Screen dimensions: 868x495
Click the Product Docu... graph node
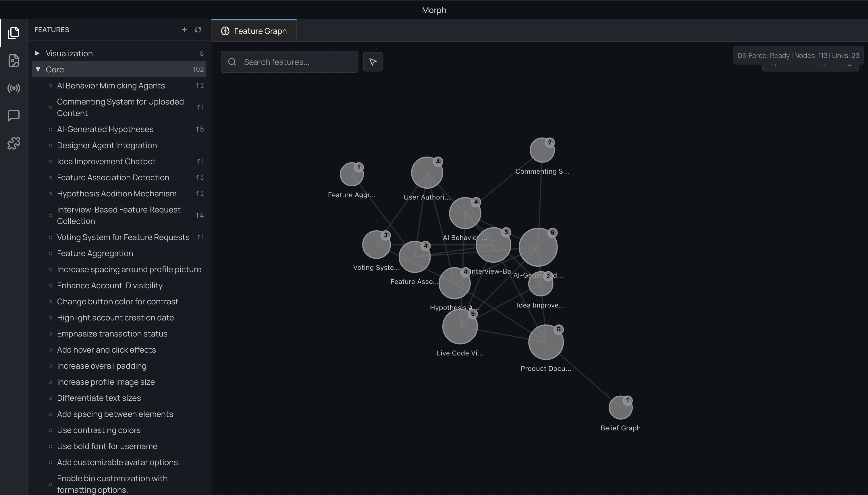[546, 342]
